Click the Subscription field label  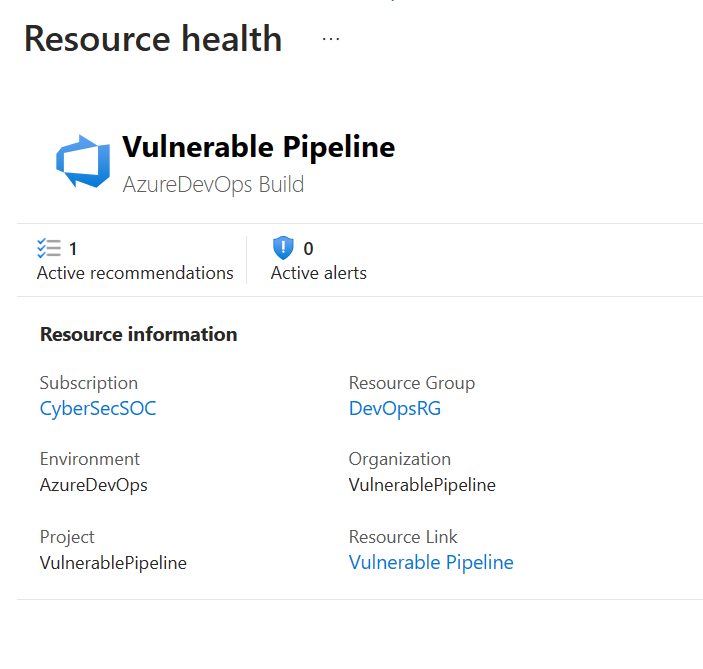[89, 383]
